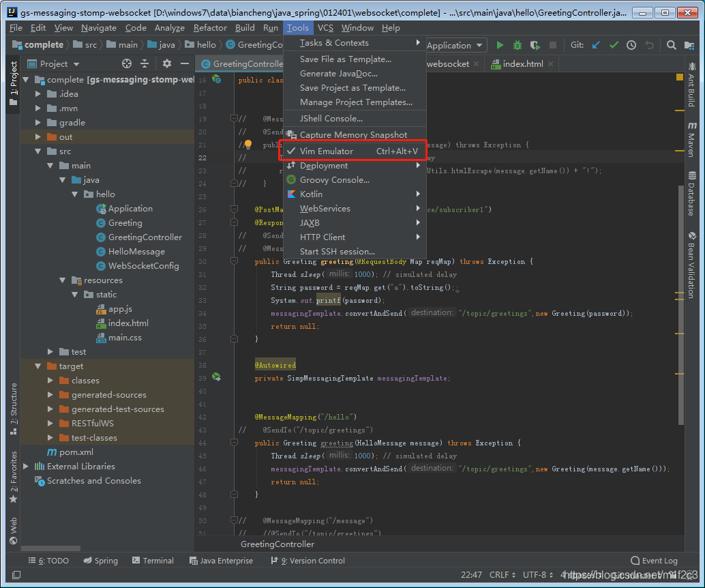Open the Ant Build side panel
This screenshot has width=705, height=588.
pos(691,85)
